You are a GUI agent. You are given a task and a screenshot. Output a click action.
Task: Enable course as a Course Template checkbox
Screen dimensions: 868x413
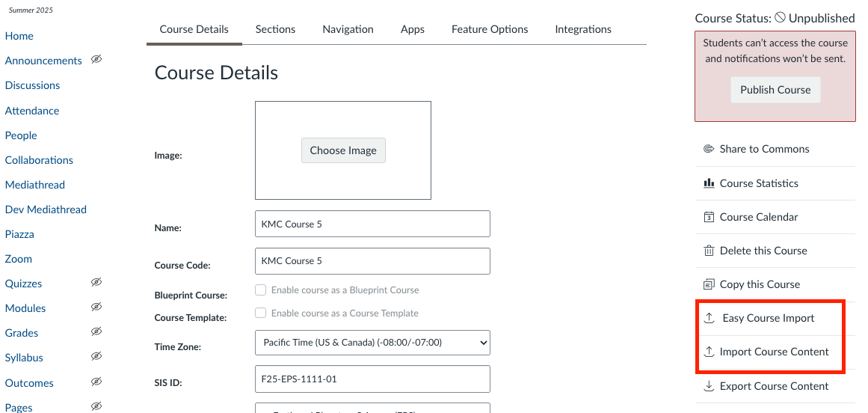(x=260, y=313)
